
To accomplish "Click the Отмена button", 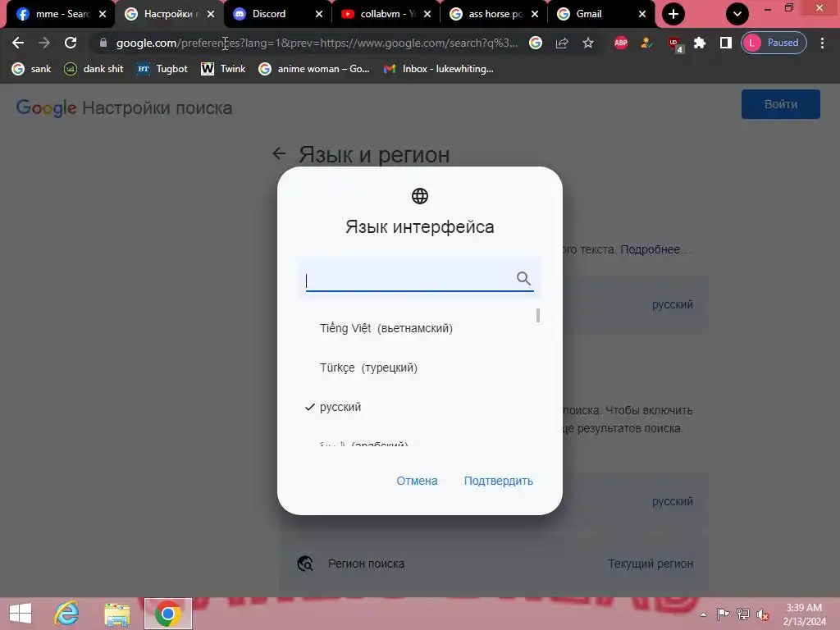I will [x=417, y=481].
